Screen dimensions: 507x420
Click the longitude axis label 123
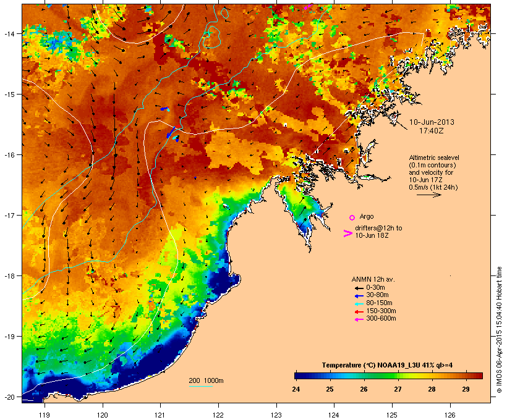coord(276,415)
